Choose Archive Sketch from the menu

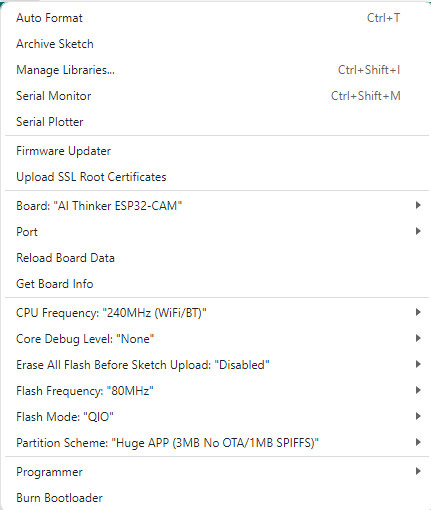(x=217, y=44)
